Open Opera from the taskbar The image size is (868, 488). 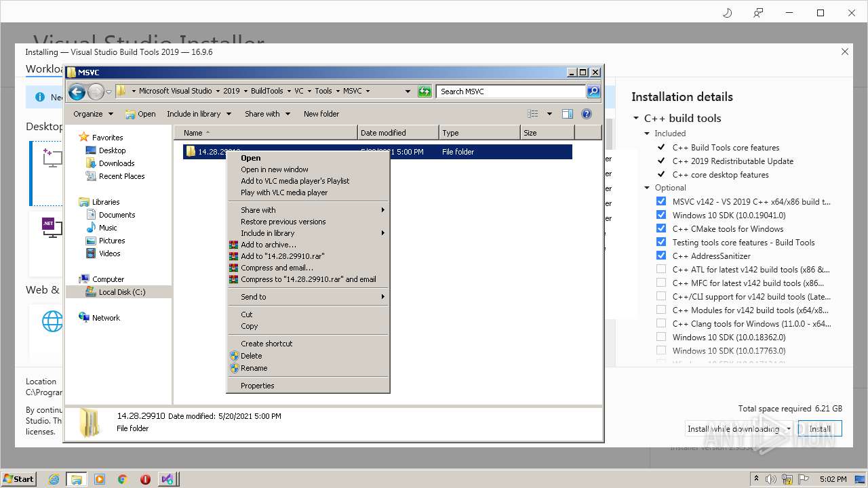click(145, 479)
